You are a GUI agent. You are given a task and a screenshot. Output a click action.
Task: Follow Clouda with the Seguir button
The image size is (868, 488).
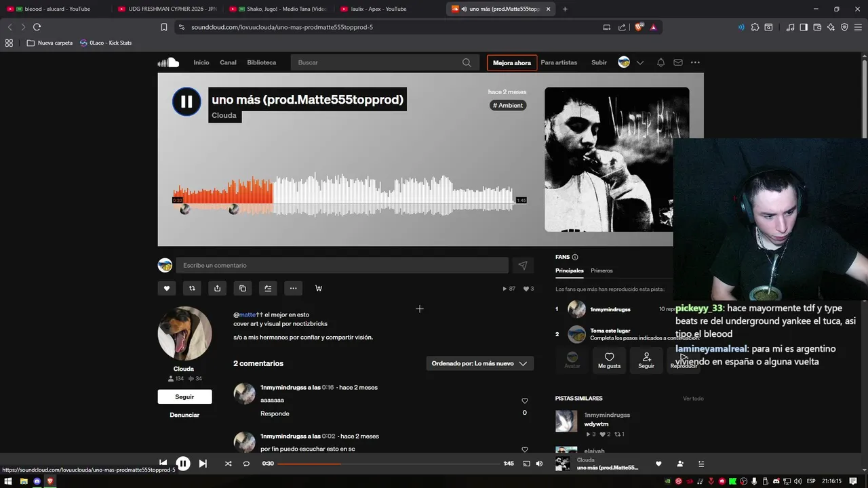[184, 396]
